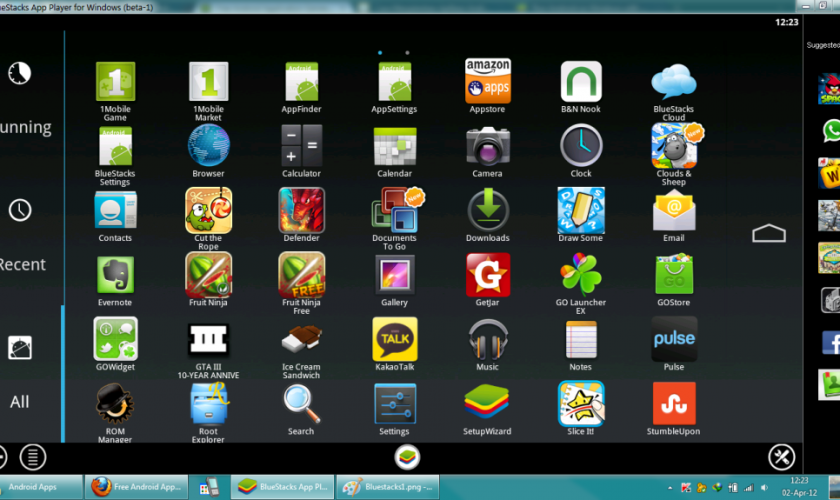Open the Defender game
Viewport: 840px width, 500px height.
click(301, 211)
